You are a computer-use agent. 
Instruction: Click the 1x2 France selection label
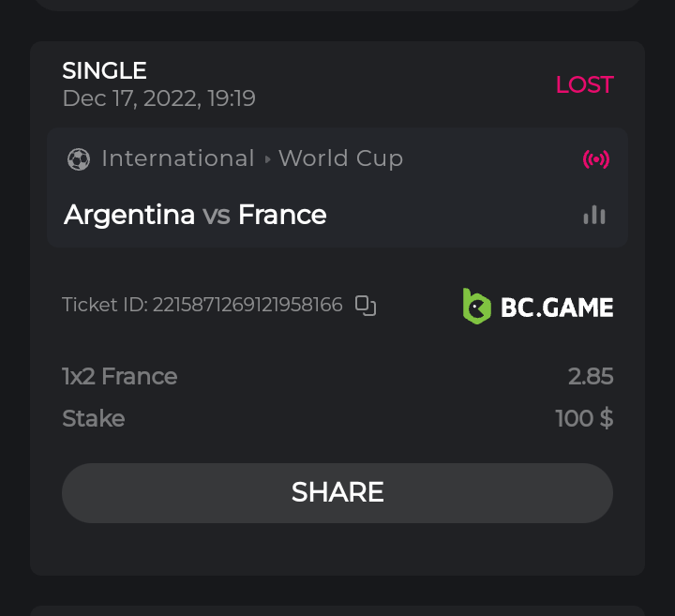[x=119, y=376]
